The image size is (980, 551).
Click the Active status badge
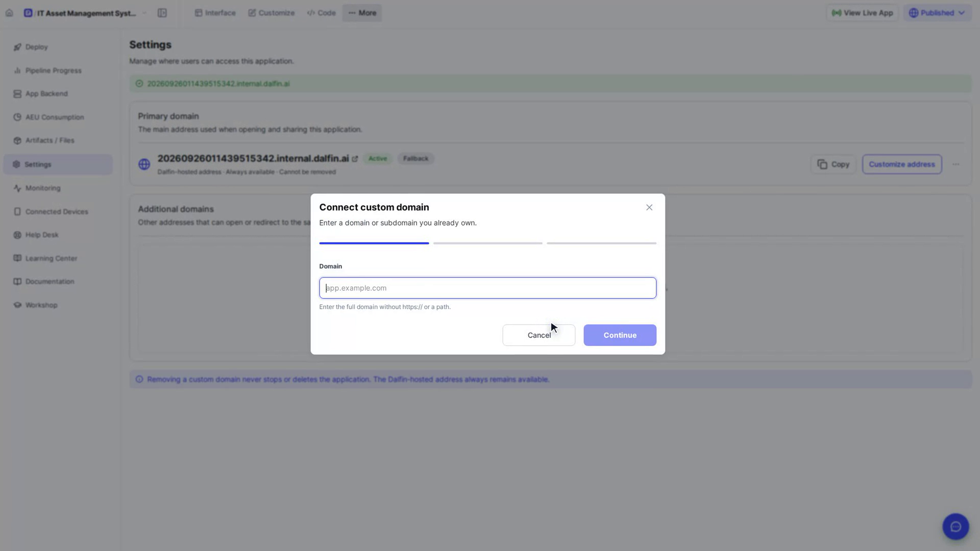pyautogui.click(x=378, y=159)
